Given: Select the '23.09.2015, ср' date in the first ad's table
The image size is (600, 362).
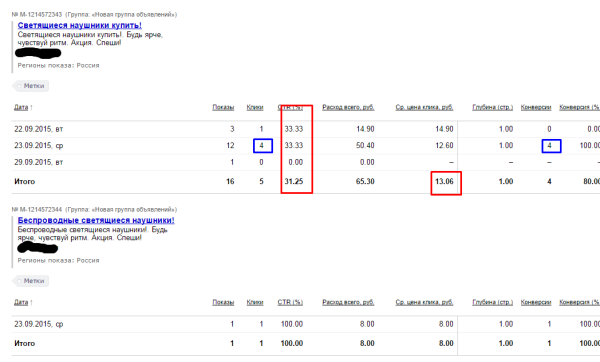Looking at the screenshot, I should click(x=39, y=145).
